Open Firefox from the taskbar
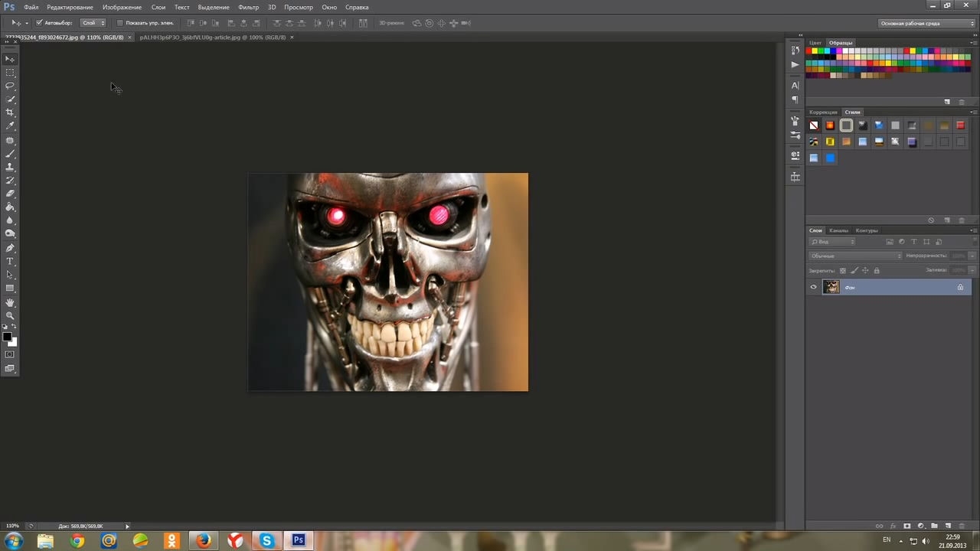 (x=203, y=541)
